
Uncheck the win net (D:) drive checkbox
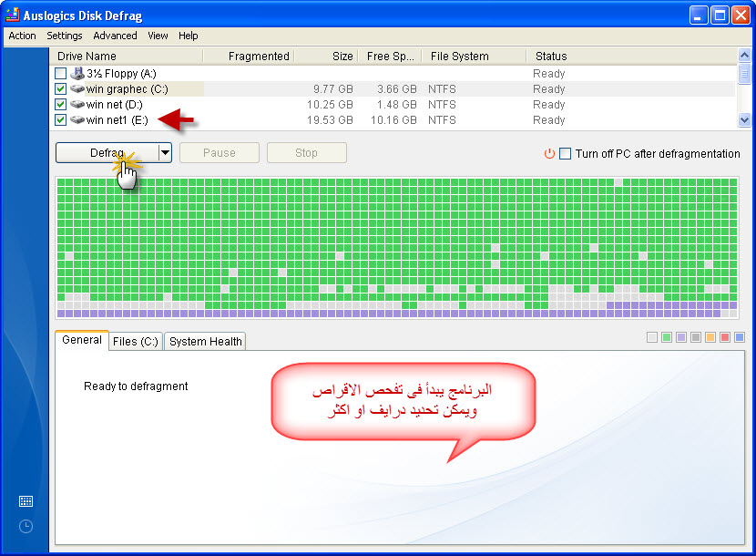click(x=60, y=104)
